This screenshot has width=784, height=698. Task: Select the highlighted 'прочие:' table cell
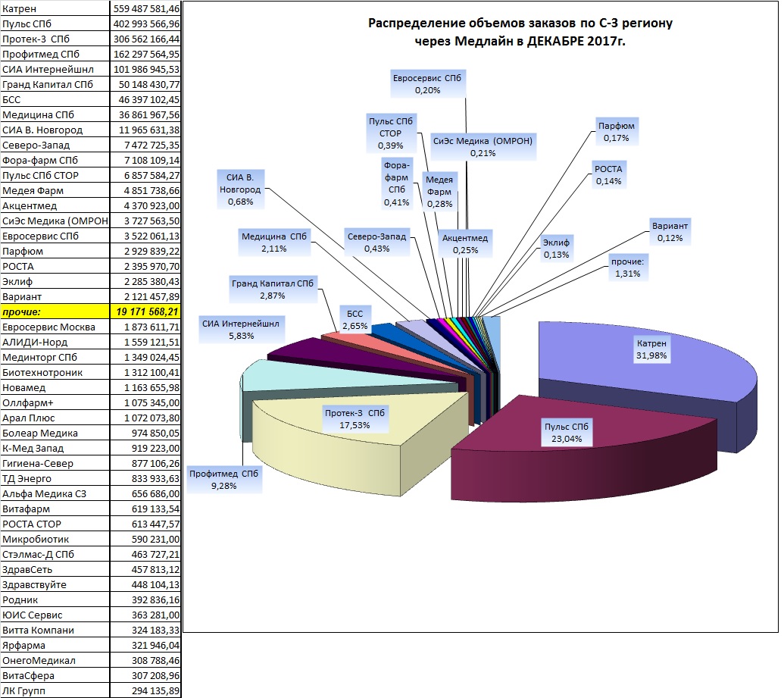click(55, 311)
